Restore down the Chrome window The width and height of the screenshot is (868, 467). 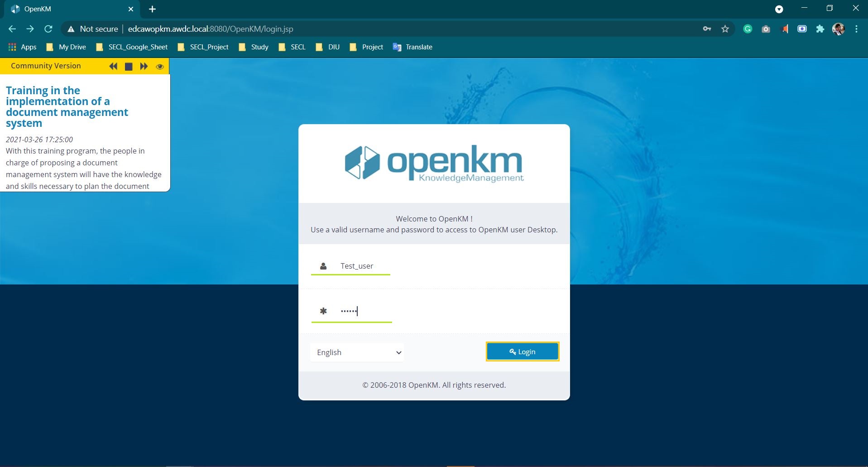click(x=830, y=8)
